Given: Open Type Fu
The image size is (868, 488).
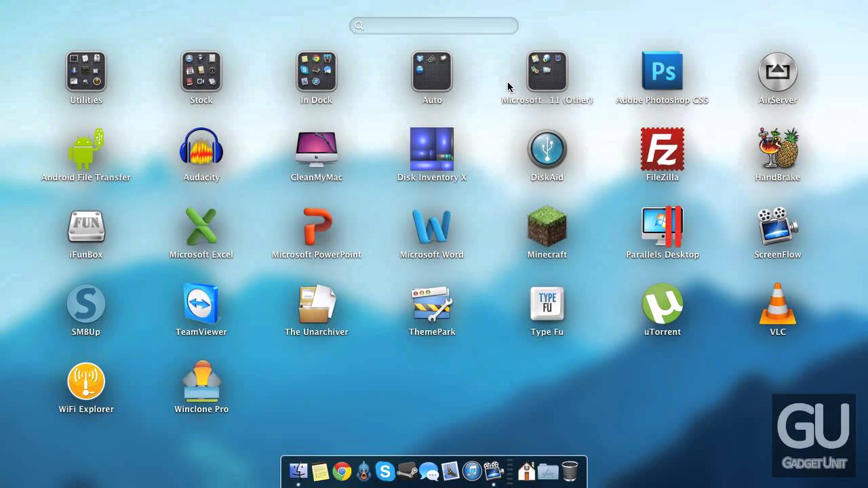Looking at the screenshot, I should click(x=547, y=303).
